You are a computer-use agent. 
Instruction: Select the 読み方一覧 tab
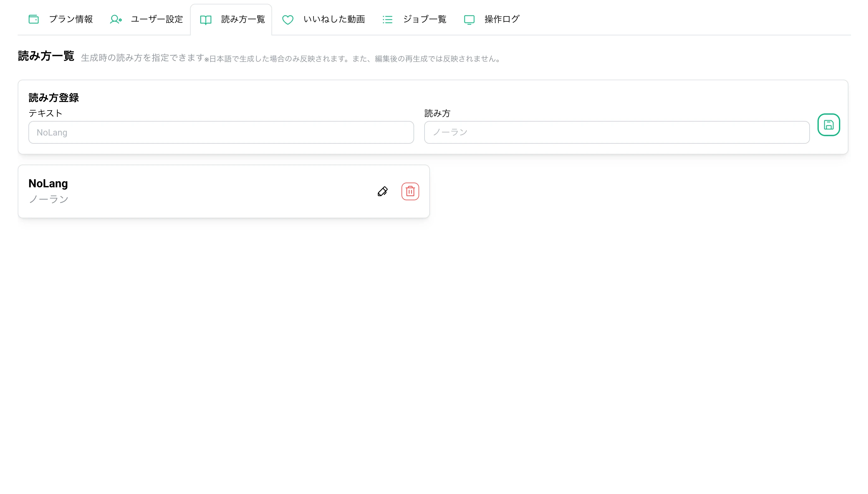click(231, 20)
